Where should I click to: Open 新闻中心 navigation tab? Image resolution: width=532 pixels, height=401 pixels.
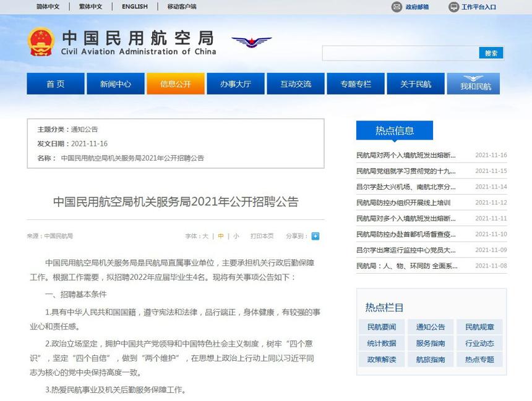pyautogui.click(x=116, y=84)
